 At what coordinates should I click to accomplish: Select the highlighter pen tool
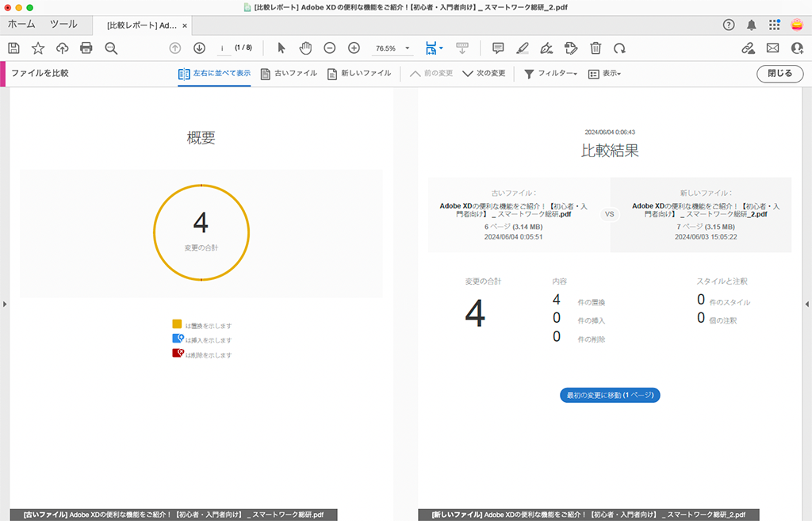[x=523, y=48]
